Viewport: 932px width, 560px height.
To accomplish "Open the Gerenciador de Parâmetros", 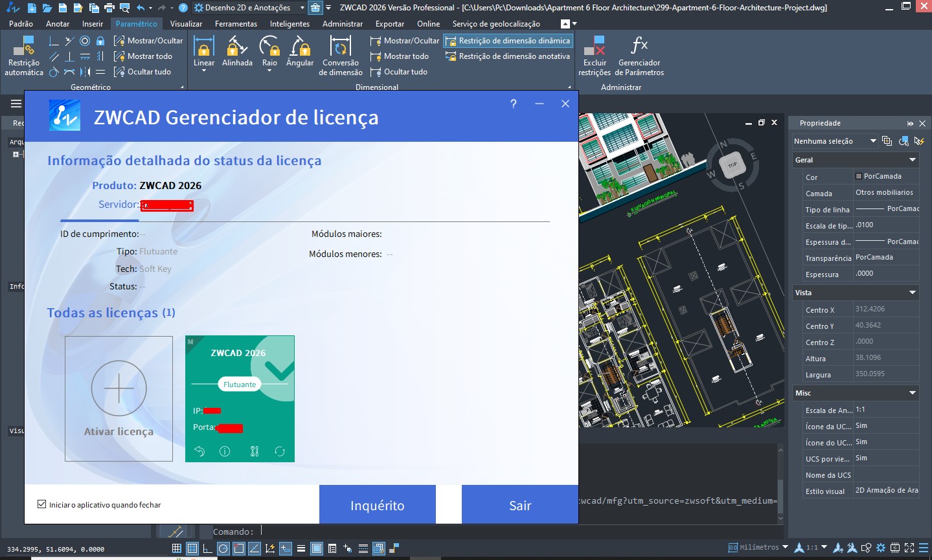I will tap(639, 56).
